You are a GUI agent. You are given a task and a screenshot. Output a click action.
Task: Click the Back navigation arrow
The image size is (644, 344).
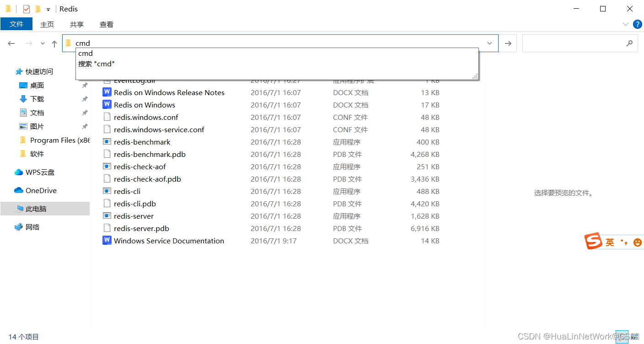coord(11,43)
